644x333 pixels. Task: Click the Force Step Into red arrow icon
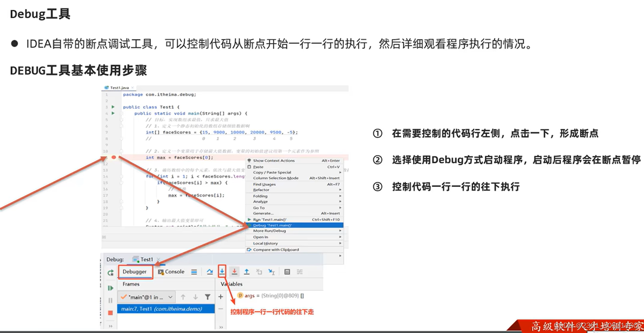tap(234, 272)
